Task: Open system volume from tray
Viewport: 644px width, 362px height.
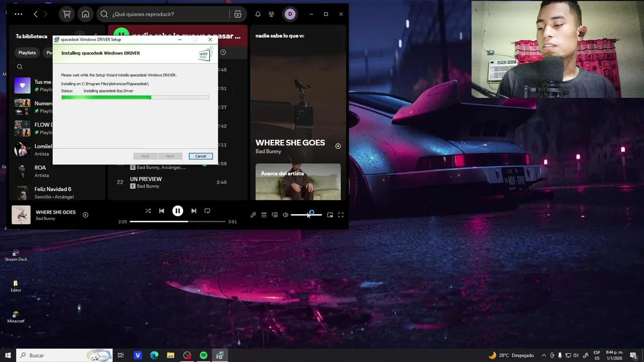Action: tap(576, 355)
